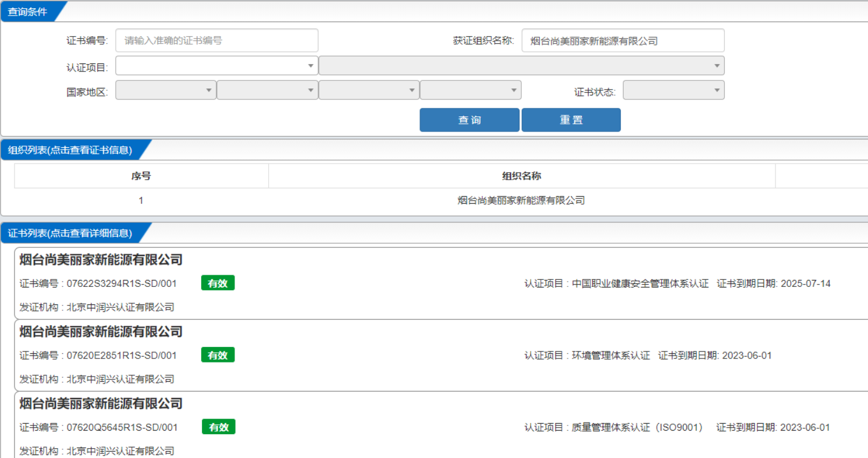
Task: Click 发证机构 line under certificate 07622S3294R1S-SD/001
Action: pos(97,307)
